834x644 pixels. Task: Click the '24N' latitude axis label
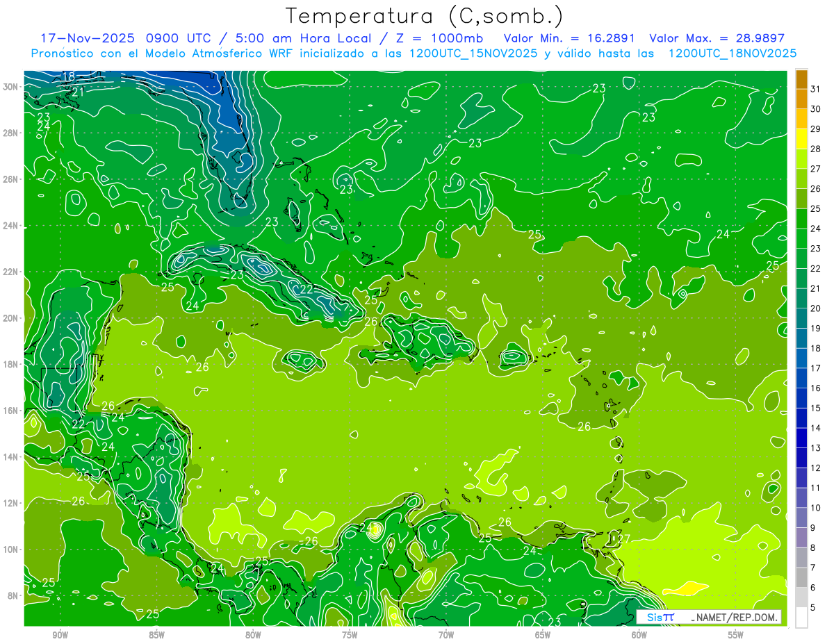(11, 226)
